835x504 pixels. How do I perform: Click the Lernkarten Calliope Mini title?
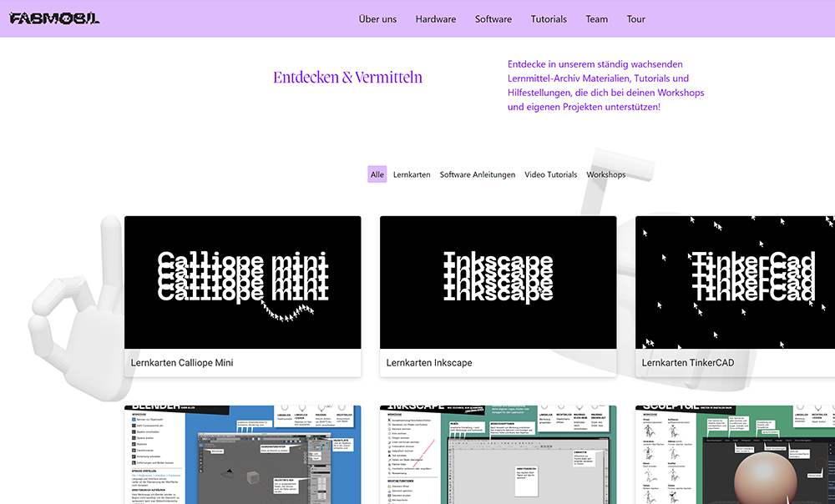pos(182,362)
